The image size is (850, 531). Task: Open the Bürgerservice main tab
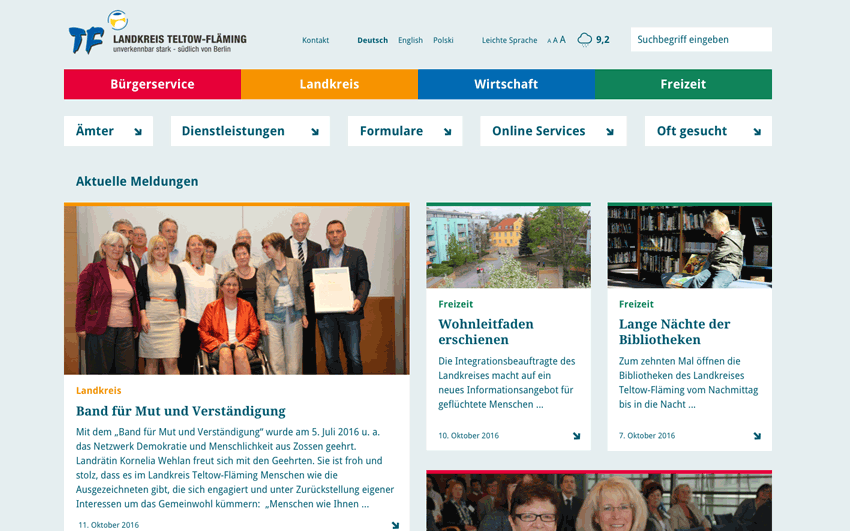(x=152, y=84)
